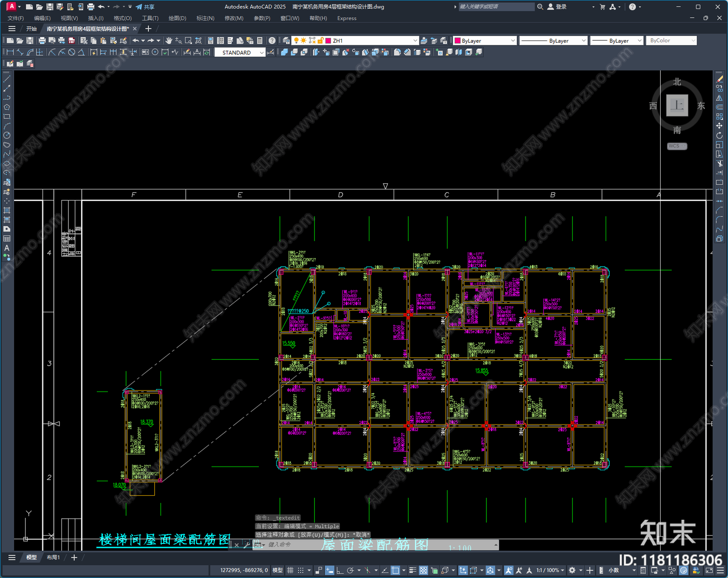Image resolution: width=728 pixels, height=578 pixels.
Task: Open the Express menu
Action: tap(347, 18)
